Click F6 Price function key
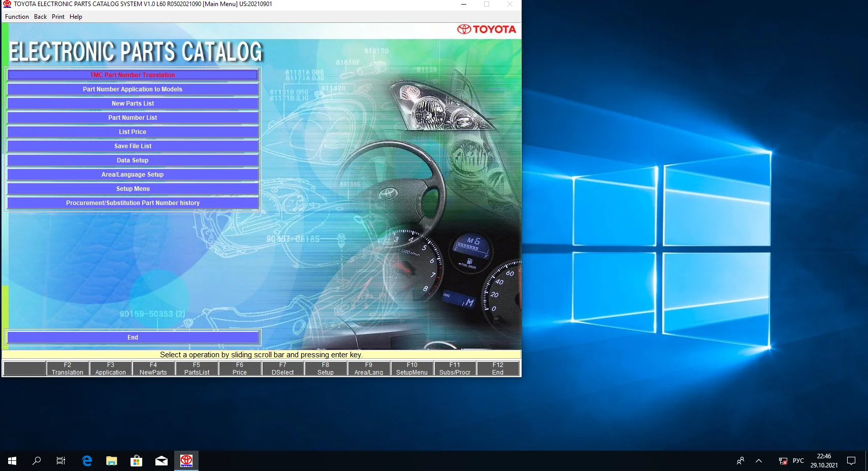 point(240,368)
